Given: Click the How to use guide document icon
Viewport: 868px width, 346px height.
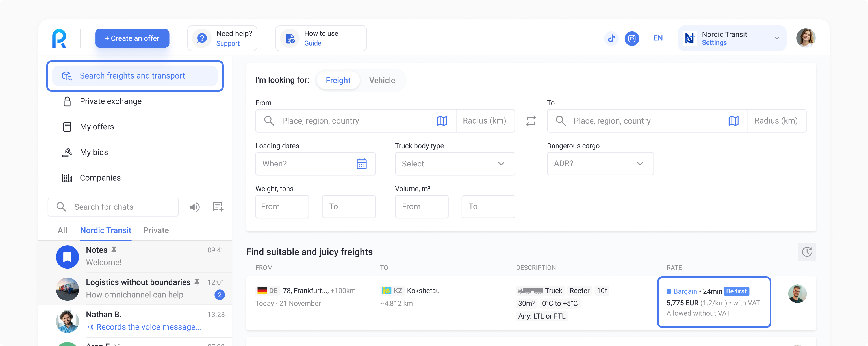Looking at the screenshot, I should point(290,38).
